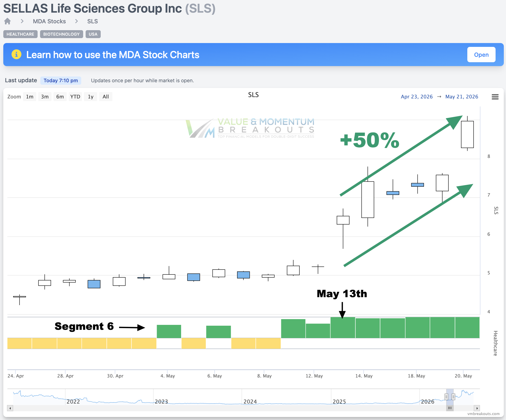Set chart zoom to 1y
Viewport: 506px width, 420px height.
tap(91, 97)
